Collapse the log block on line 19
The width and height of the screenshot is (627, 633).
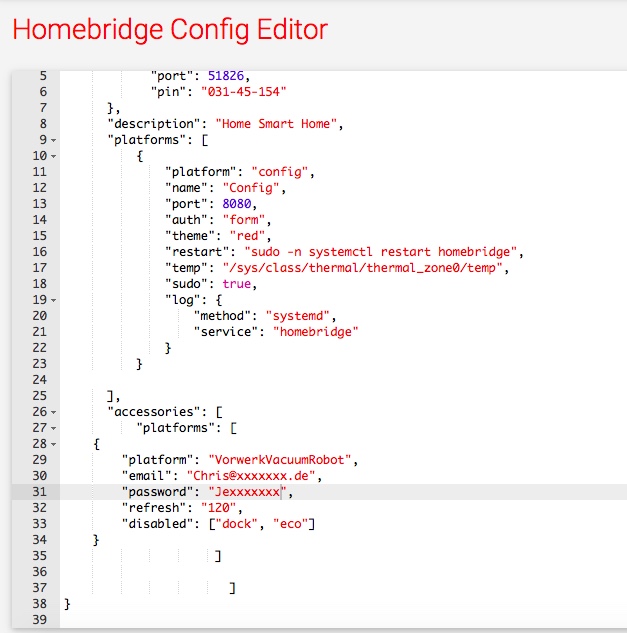(x=53, y=299)
